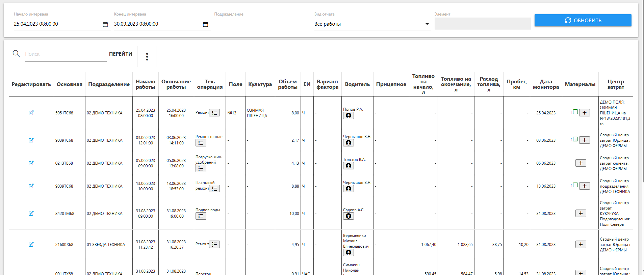
Task: Open materials list icon in 9039TC68 Плановый ремонт row
Action: [x=575, y=185]
